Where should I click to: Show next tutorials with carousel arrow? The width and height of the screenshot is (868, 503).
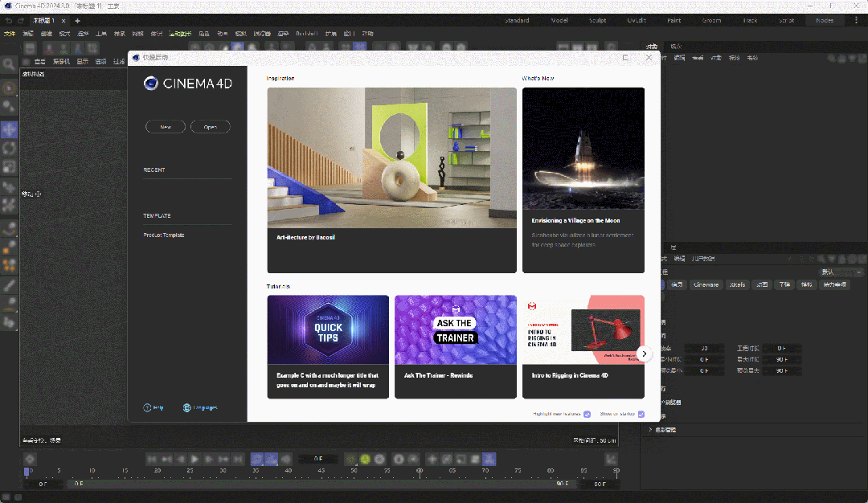pos(645,354)
